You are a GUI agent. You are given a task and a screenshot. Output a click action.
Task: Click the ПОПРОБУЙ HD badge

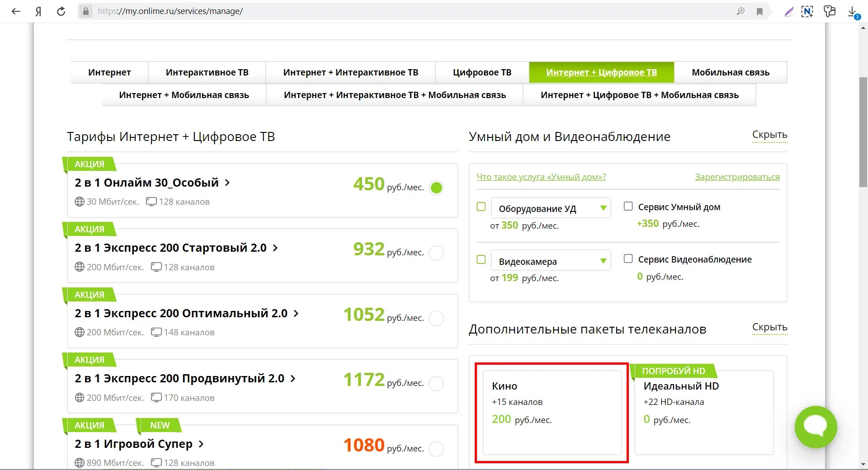click(x=673, y=371)
